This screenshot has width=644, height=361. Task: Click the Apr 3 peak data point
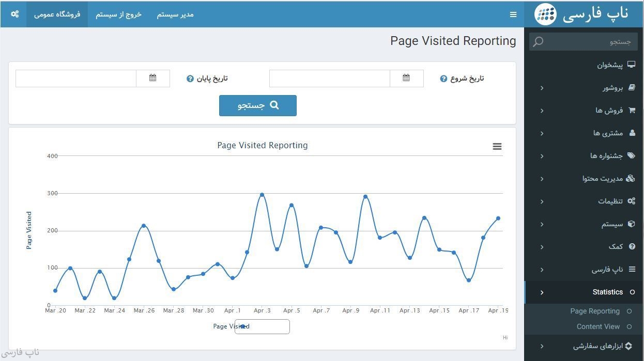click(x=262, y=195)
